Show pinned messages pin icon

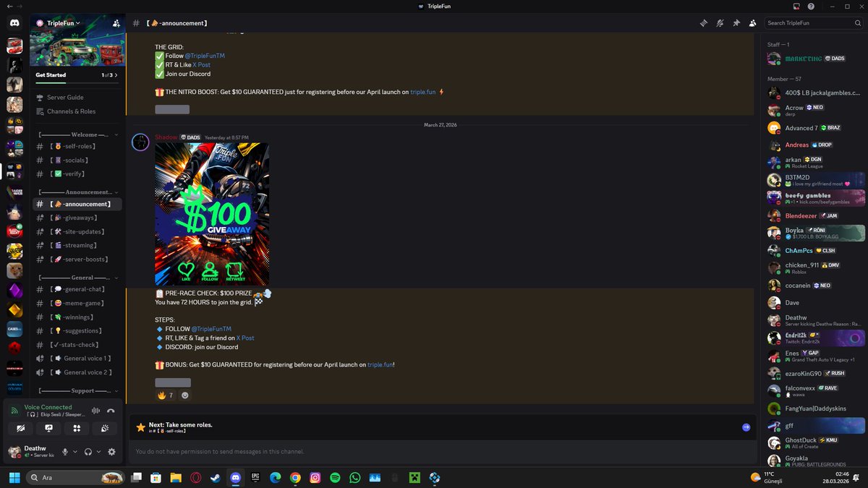(x=736, y=23)
